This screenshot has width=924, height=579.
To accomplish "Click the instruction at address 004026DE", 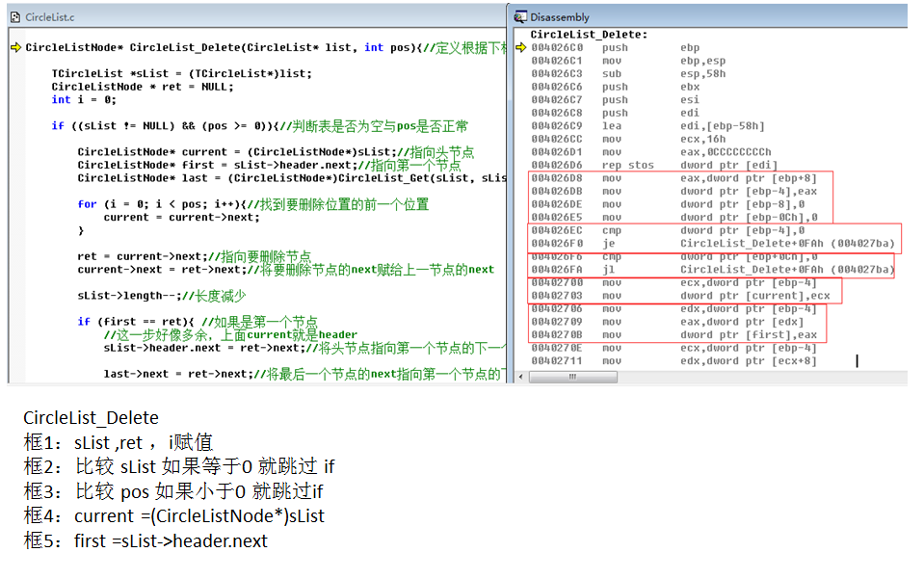I will tap(668, 204).
